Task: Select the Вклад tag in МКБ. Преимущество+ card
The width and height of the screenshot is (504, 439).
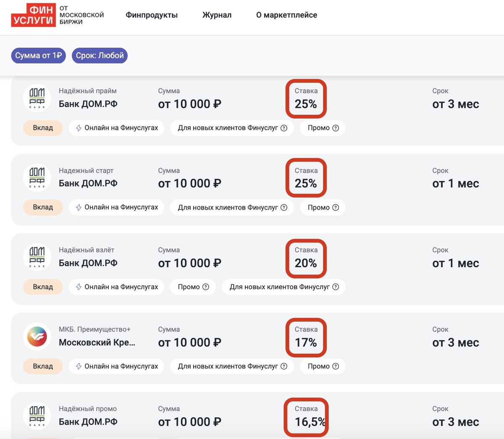Action: pyautogui.click(x=43, y=366)
